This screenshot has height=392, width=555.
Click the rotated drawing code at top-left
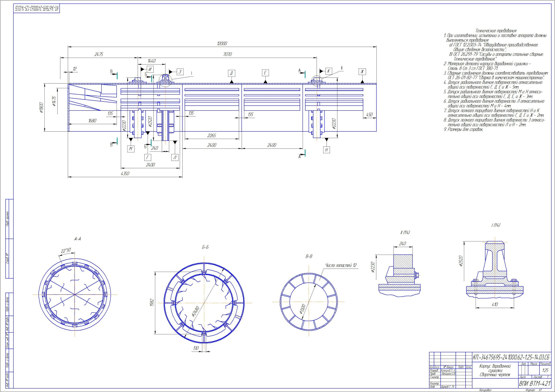pos(36,9)
